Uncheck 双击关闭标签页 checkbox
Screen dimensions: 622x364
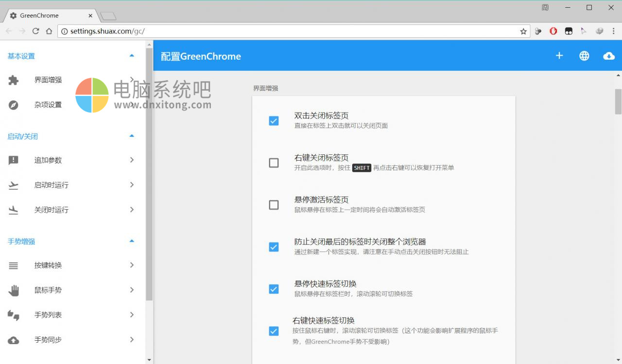click(x=274, y=121)
